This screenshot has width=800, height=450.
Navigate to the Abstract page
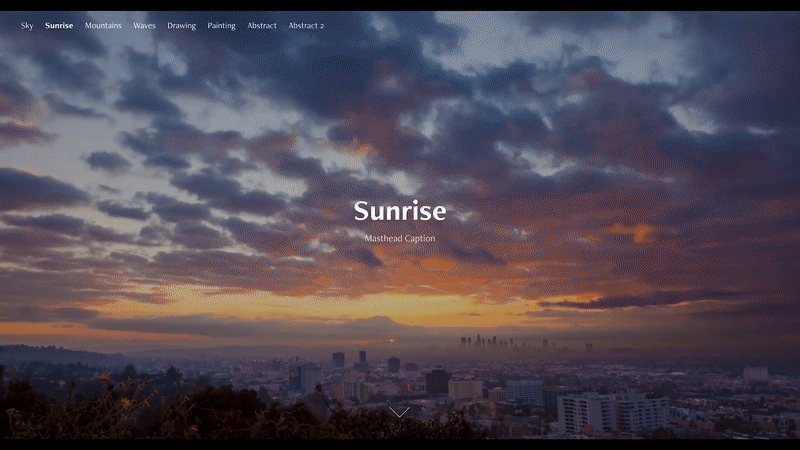pos(262,26)
